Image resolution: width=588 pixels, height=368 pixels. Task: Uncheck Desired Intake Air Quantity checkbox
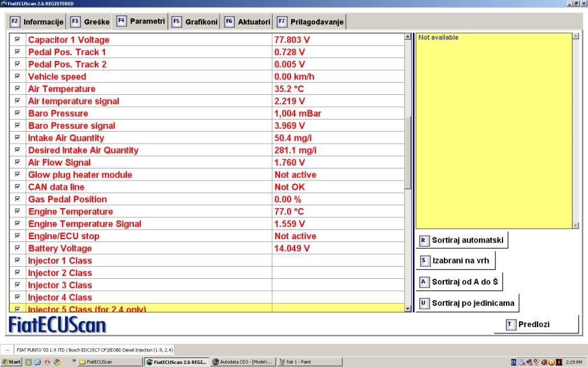pyautogui.click(x=17, y=149)
